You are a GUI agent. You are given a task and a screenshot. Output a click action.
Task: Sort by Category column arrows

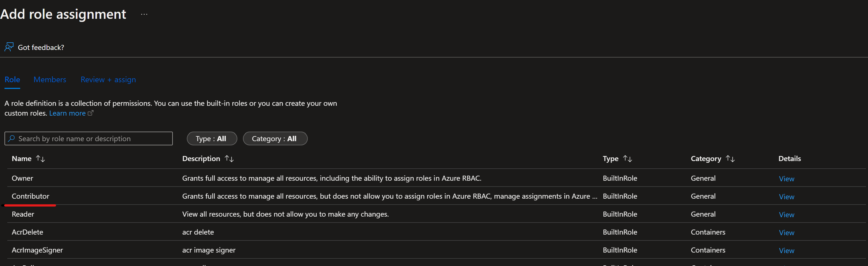tap(730, 159)
